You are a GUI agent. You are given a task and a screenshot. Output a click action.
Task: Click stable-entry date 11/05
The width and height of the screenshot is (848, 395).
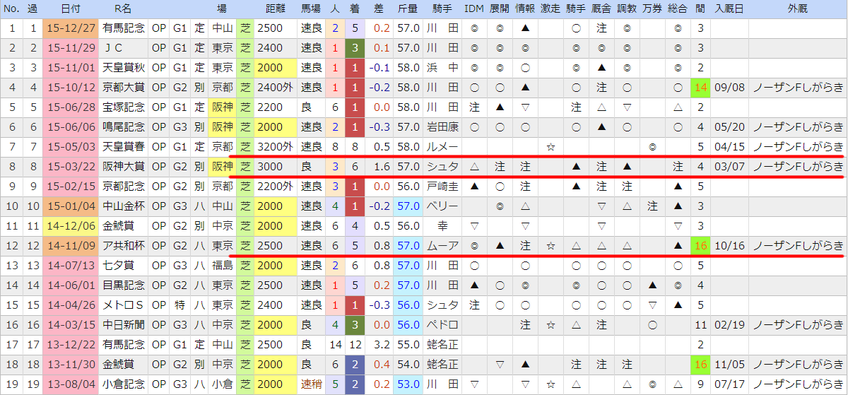click(728, 364)
